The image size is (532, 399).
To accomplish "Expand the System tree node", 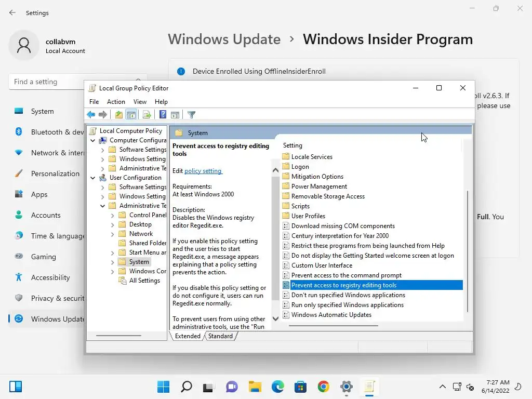I will click(x=112, y=262).
